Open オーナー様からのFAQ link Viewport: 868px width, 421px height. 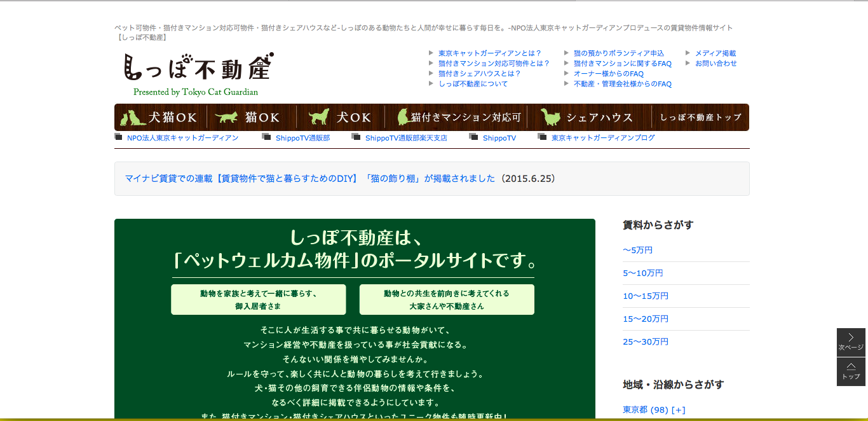point(609,74)
